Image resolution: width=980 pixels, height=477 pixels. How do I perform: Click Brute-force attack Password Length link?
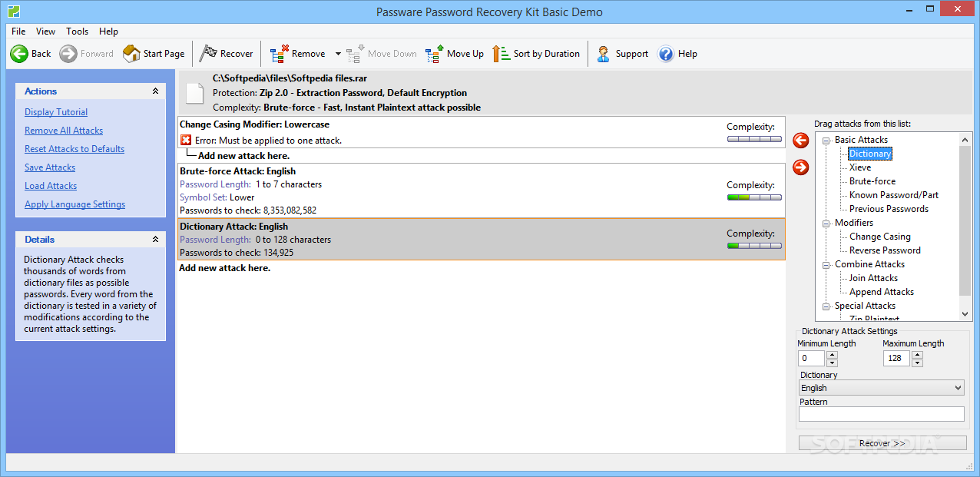coord(215,184)
